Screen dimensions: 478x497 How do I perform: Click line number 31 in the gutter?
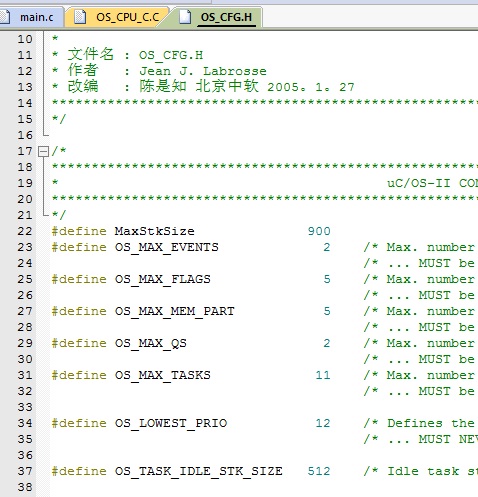coord(25,375)
